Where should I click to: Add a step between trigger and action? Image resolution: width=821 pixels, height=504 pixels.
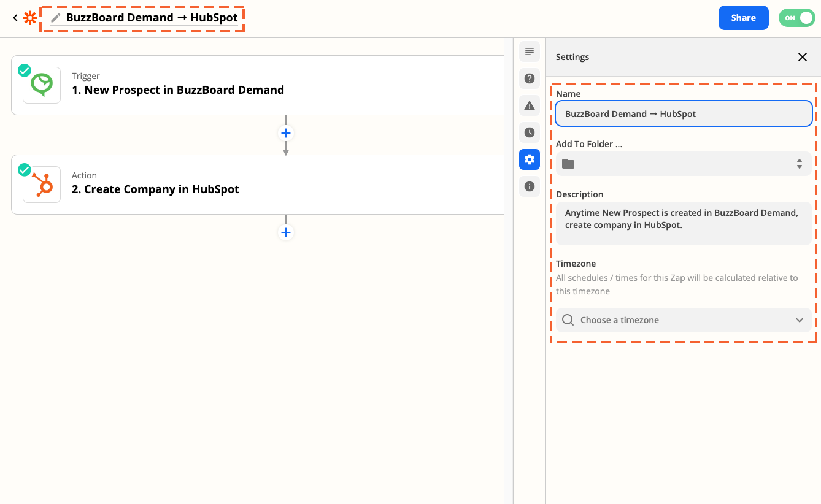285,133
